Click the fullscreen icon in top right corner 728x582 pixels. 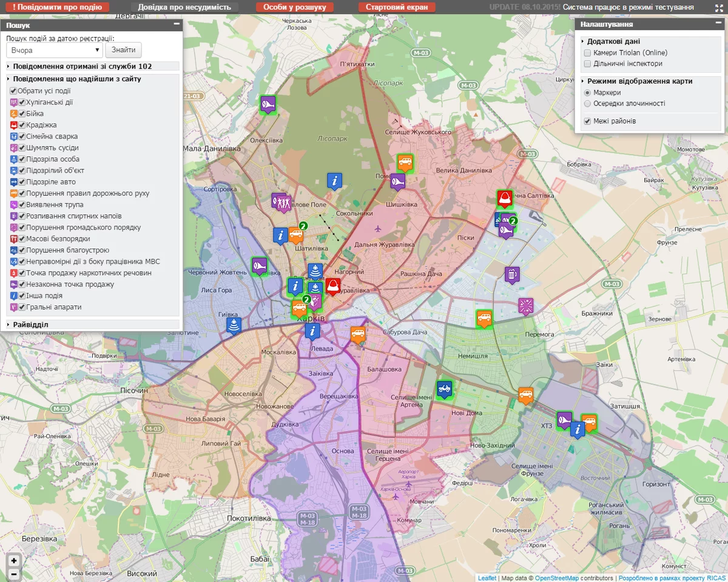pyautogui.click(x=719, y=7)
